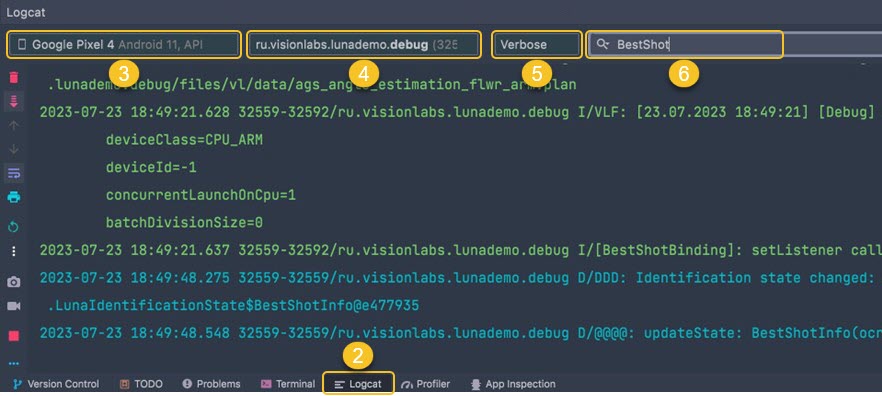Start screen recording with video camera icon
882x396 pixels.
[14, 306]
